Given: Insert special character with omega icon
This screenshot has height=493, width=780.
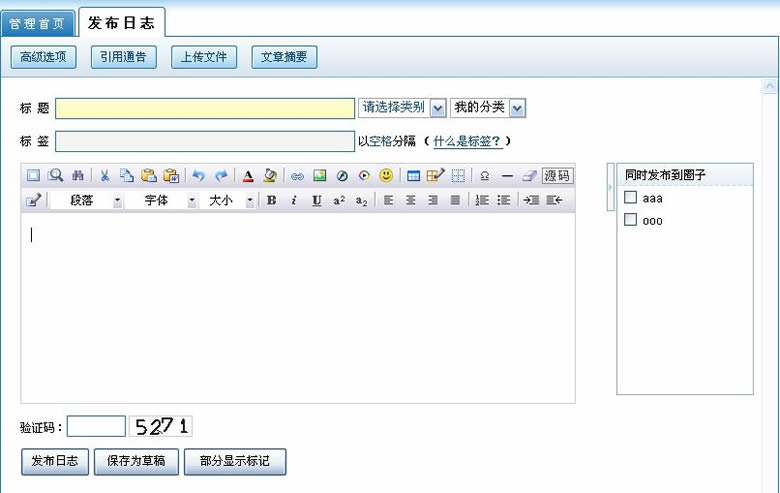Looking at the screenshot, I should click(x=485, y=176).
